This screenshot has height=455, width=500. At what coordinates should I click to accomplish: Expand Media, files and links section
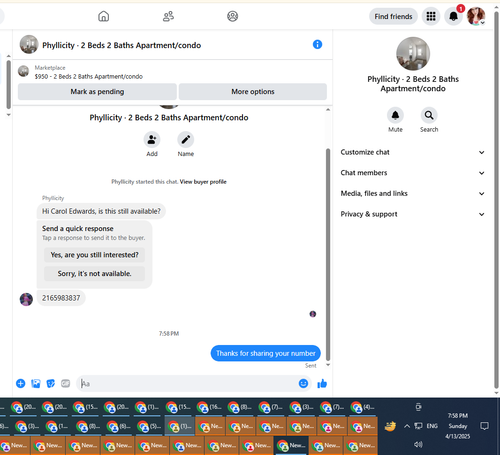pos(412,194)
